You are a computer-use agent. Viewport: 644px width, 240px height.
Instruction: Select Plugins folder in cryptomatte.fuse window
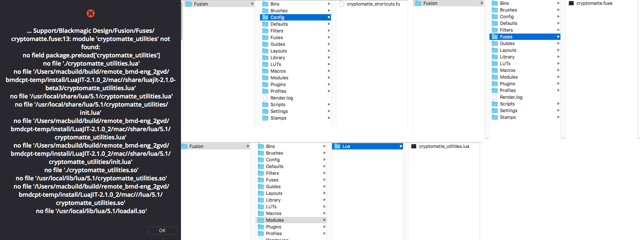(x=525, y=84)
